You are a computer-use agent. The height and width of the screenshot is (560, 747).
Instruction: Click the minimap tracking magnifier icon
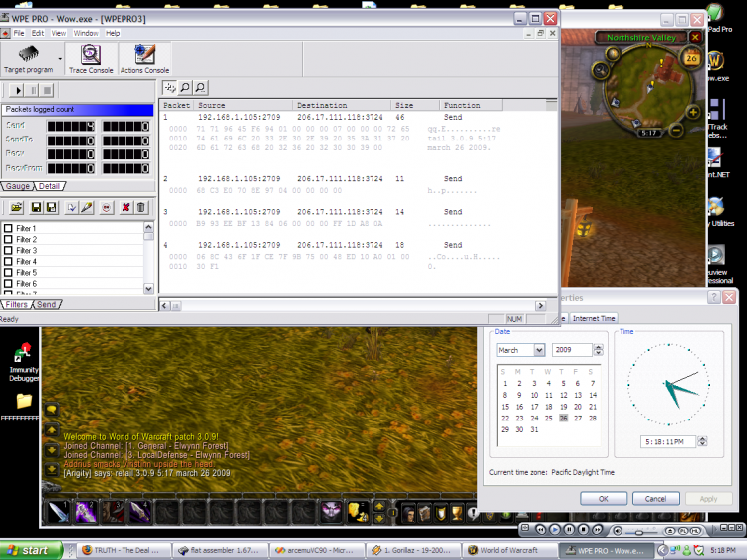(x=601, y=71)
